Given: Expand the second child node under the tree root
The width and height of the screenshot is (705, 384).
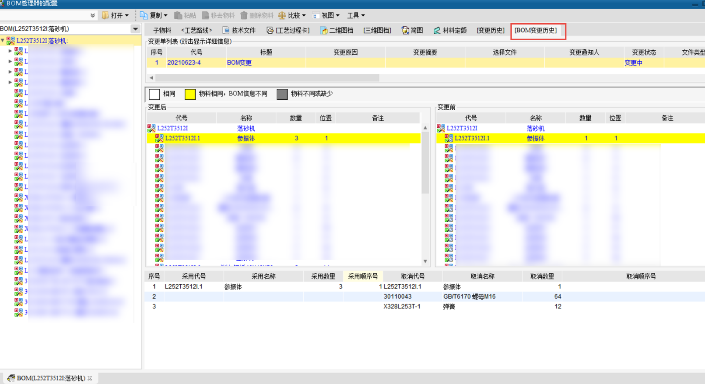Looking at the screenshot, I should [10, 61].
